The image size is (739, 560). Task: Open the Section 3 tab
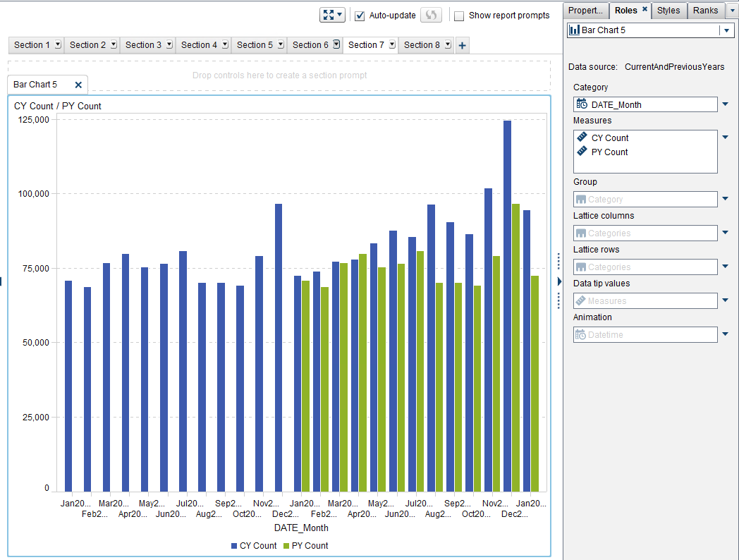[x=143, y=44]
